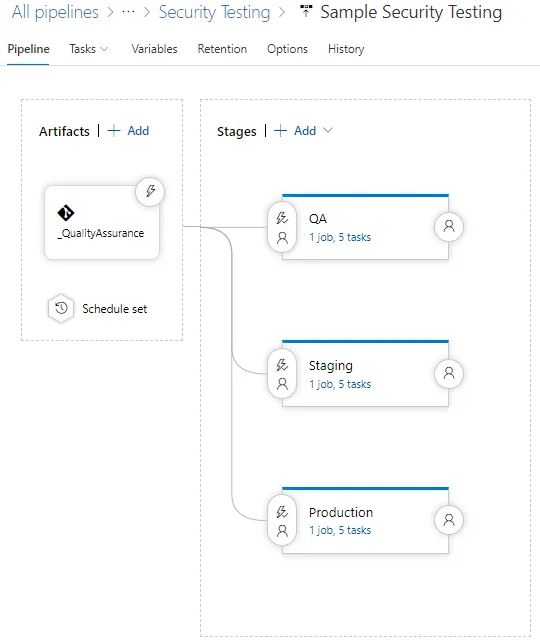540x643 pixels.
Task: Open Production stage 1 job, 5 tasks link
Action: click(x=340, y=530)
